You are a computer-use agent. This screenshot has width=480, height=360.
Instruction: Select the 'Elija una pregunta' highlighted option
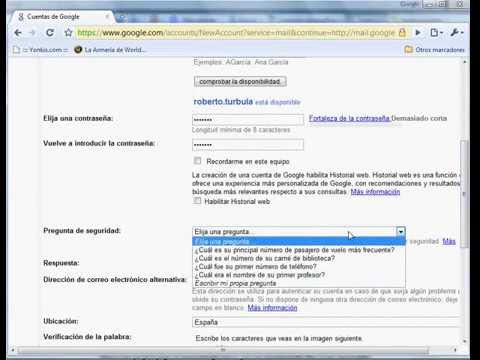(299, 241)
